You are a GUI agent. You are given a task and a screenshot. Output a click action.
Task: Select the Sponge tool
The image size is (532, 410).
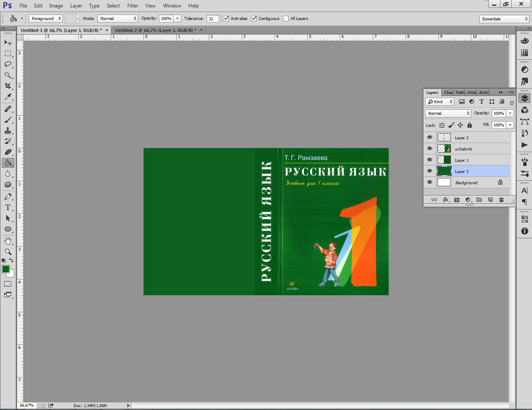click(x=8, y=185)
